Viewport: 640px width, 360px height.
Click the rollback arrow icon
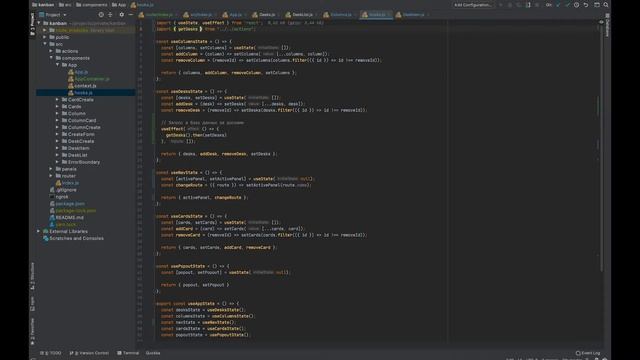tap(586, 5)
